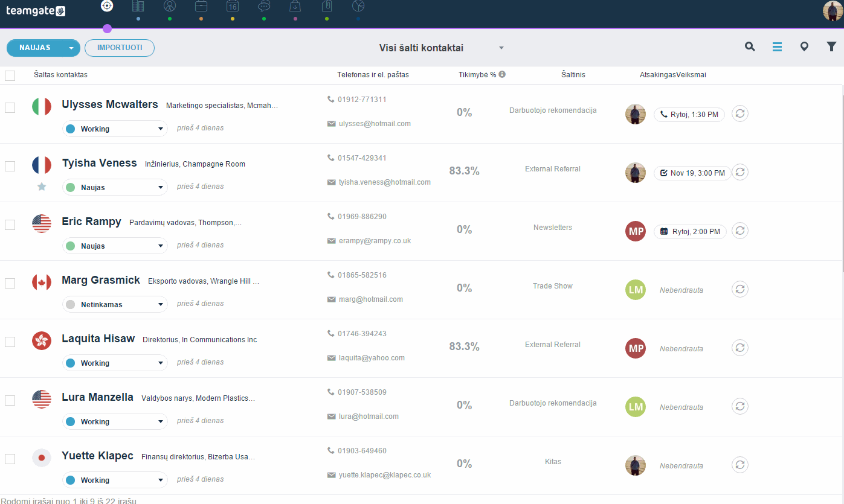Open the People contacts icon in top navigation

point(170,6)
